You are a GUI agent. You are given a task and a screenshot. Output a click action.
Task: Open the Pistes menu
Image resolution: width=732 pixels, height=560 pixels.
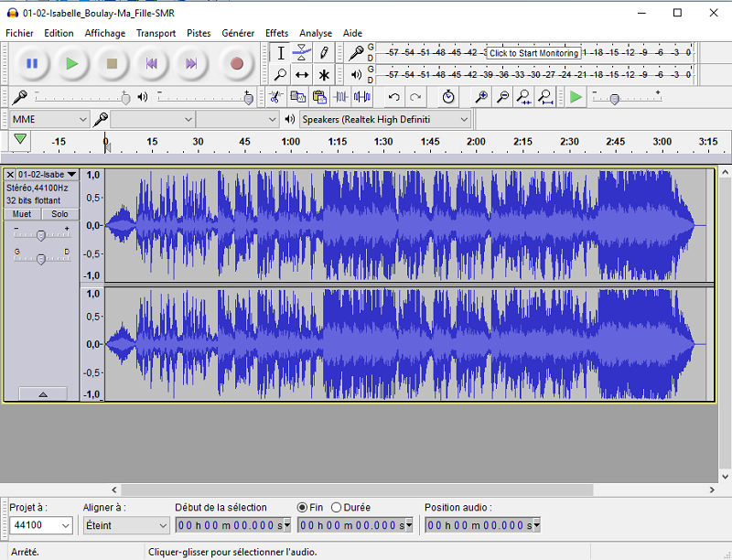(199, 33)
